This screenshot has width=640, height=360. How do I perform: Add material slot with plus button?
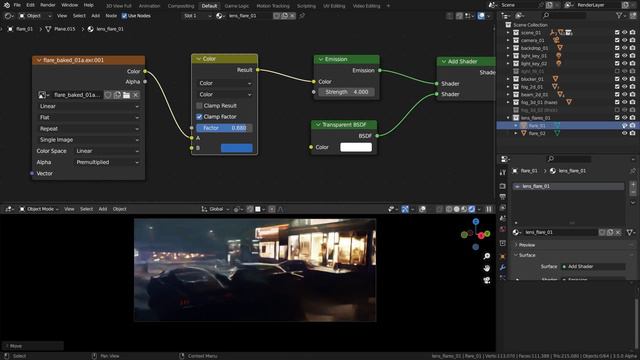coord(633,184)
